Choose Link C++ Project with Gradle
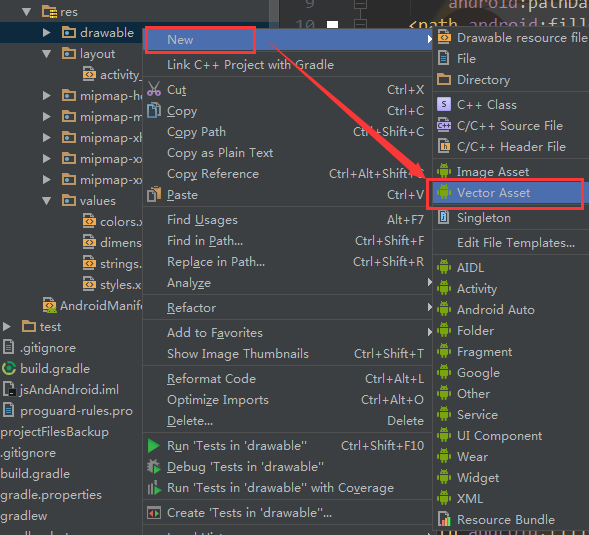Viewport: 589px width, 535px height. tap(288, 65)
